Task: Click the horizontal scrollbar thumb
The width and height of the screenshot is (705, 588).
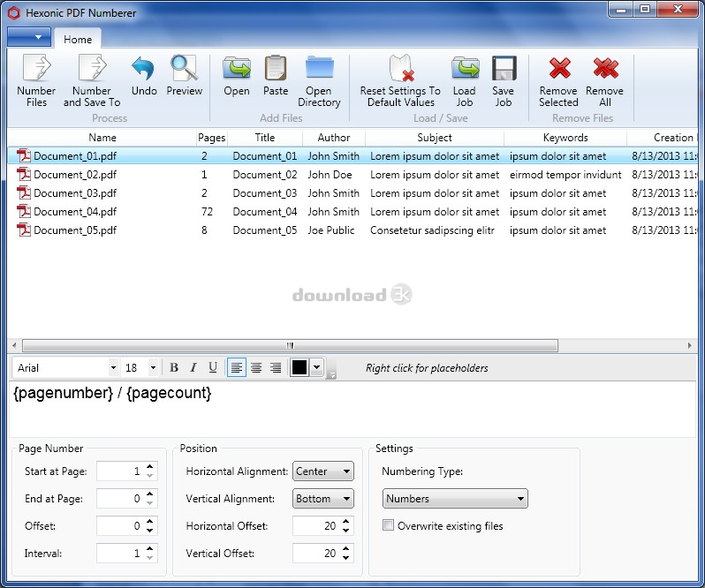Action: pos(290,345)
